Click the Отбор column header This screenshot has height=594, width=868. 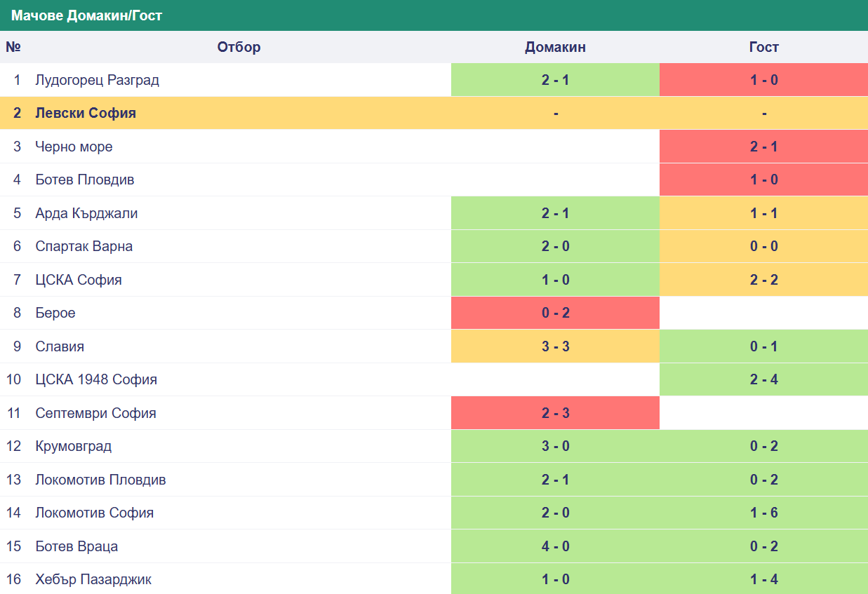point(239,47)
